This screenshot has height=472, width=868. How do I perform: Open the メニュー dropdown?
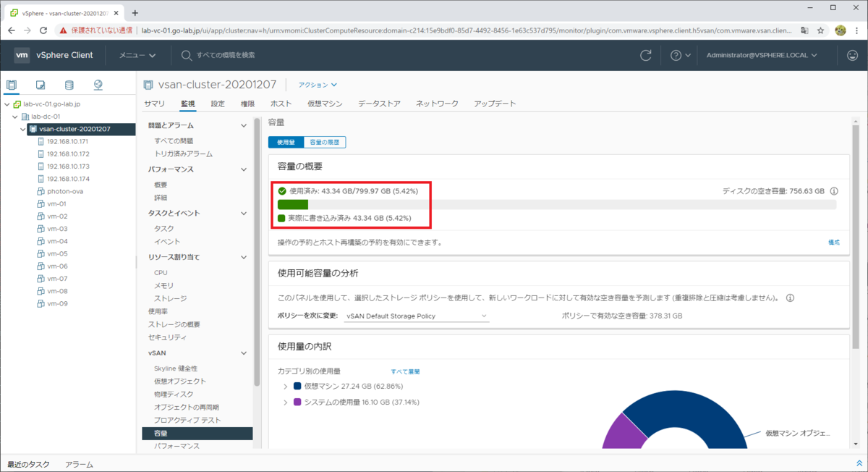click(137, 55)
